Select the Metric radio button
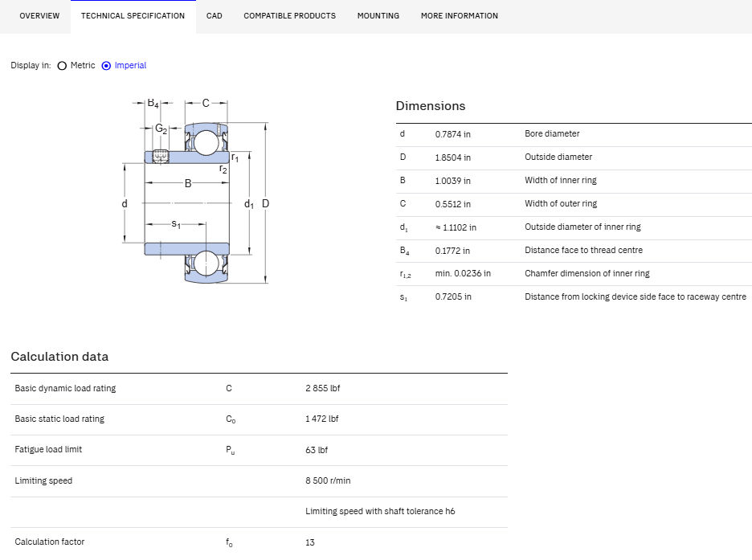Viewport: 752px width, 560px height. (62, 66)
